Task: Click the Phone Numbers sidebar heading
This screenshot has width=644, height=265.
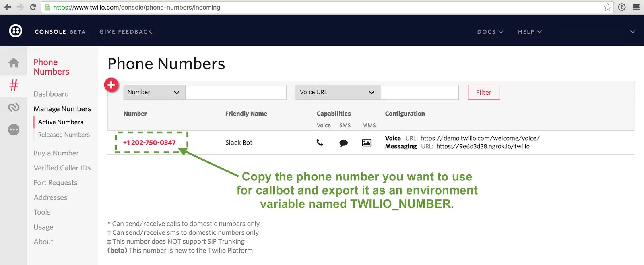Action: coord(52,67)
